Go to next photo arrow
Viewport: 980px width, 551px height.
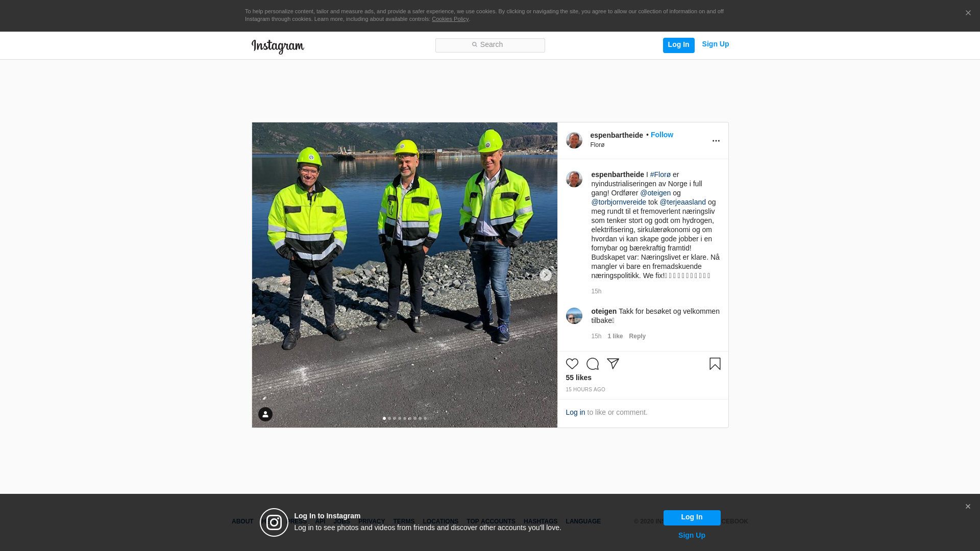[545, 275]
